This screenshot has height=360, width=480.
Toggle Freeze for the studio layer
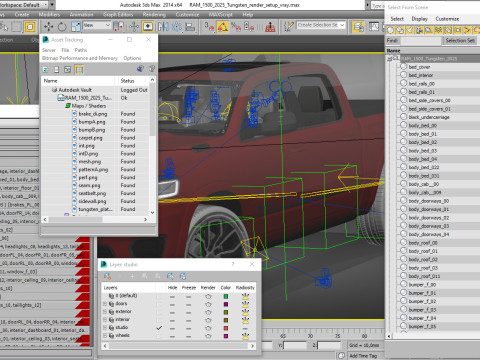[189, 328]
